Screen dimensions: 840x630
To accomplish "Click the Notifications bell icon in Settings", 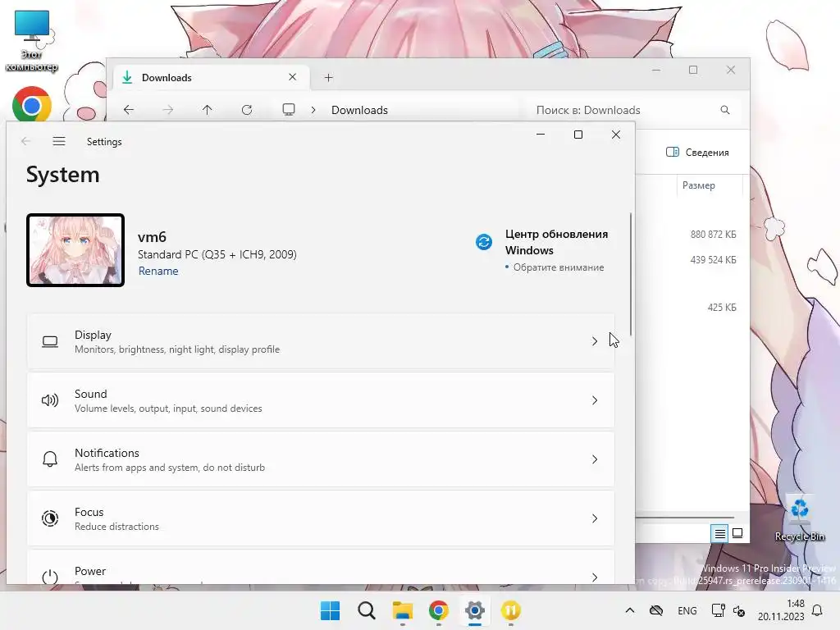I will click(x=50, y=459).
